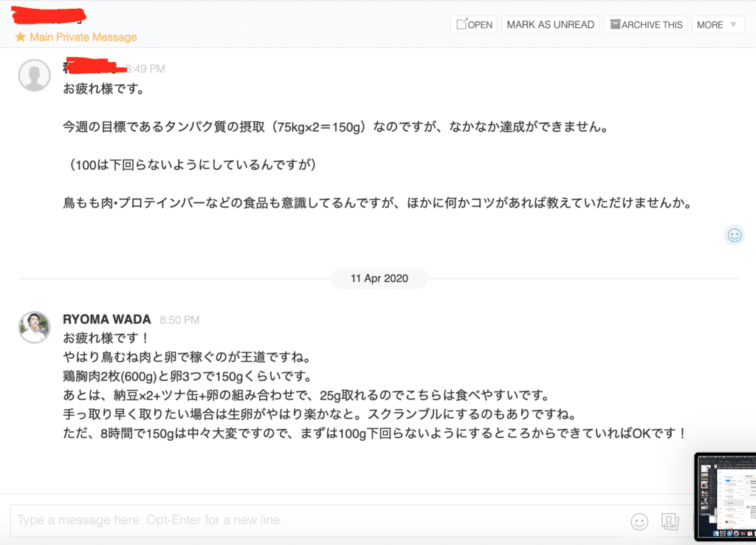Click the line starting 今週の目標であるタンパク質
Screen dimensions: 756x545
pyautogui.click(x=337, y=127)
